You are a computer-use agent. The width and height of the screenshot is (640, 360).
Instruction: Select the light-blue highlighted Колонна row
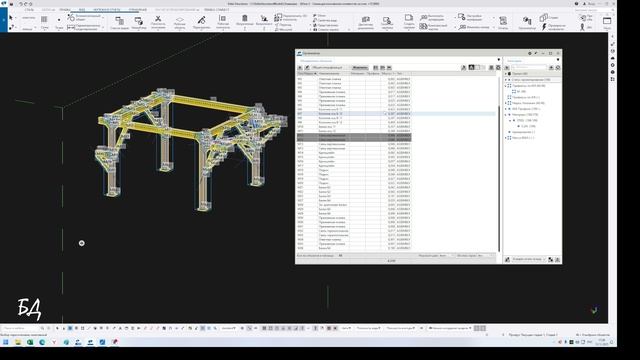396,113
